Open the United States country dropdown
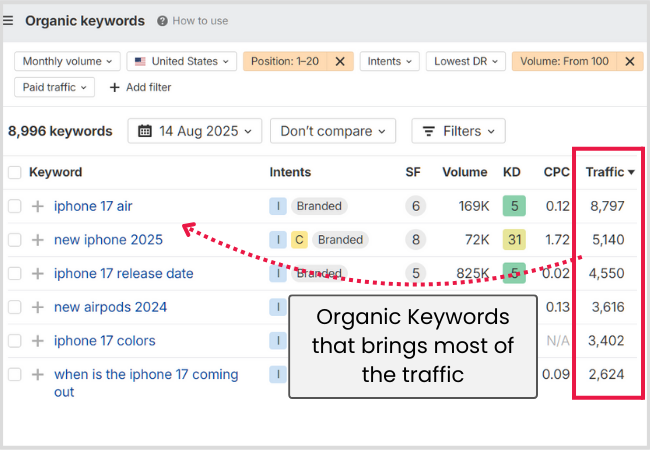 [x=182, y=61]
